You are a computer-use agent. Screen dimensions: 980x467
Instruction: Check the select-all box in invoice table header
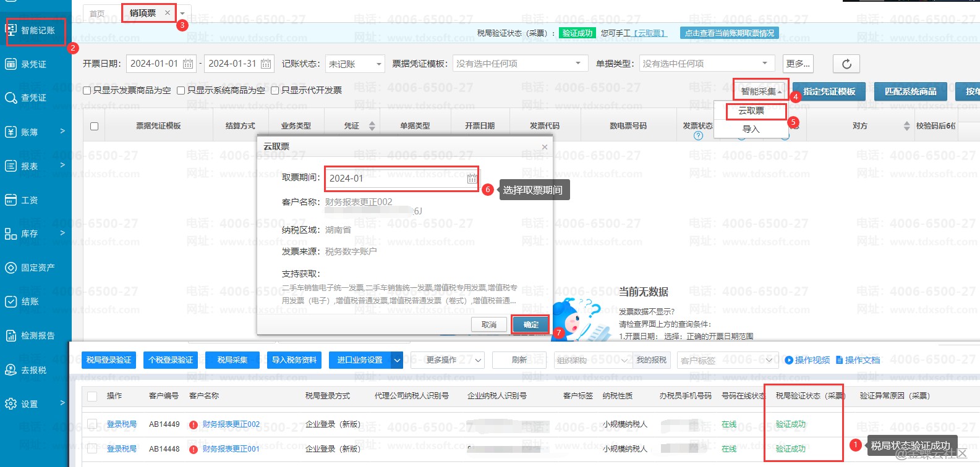[94, 126]
